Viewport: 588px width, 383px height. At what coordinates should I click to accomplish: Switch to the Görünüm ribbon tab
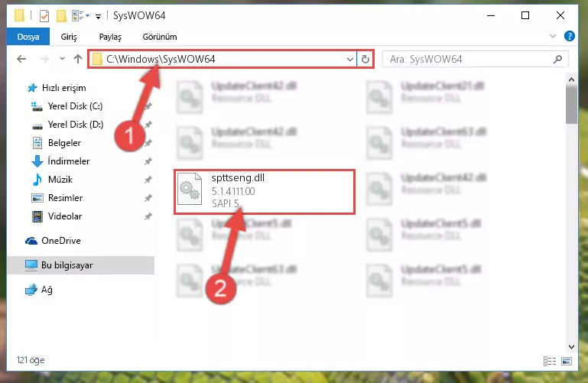click(160, 37)
